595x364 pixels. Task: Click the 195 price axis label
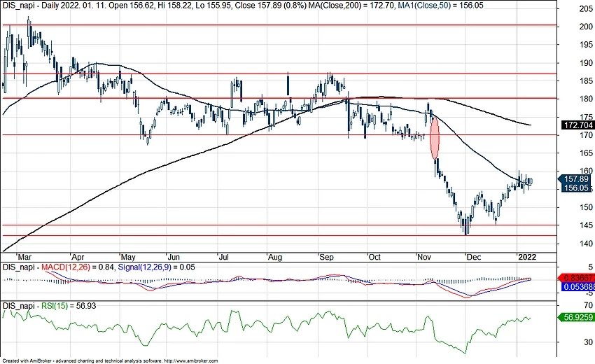tap(586, 45)
